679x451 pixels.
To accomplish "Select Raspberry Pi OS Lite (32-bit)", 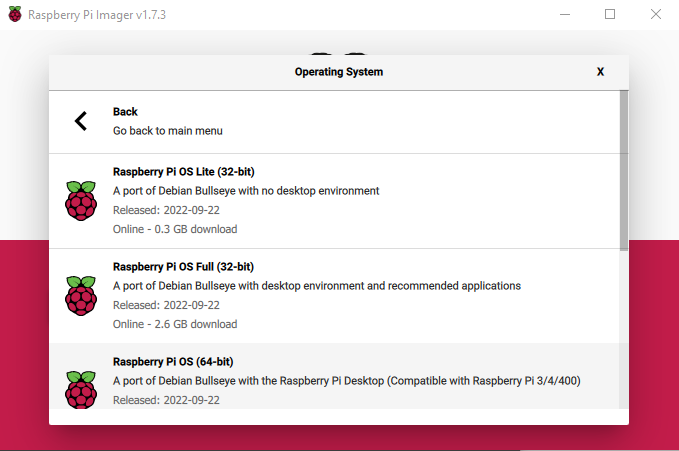I will 334,201.
